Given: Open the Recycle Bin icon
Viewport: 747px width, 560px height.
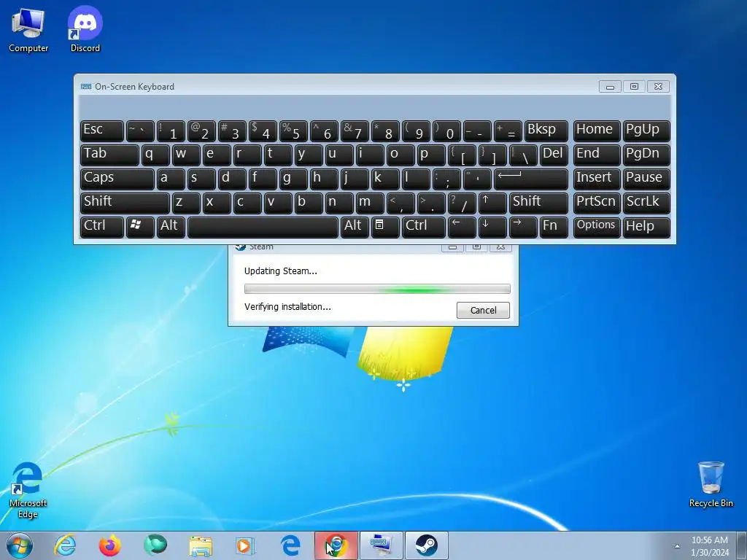Looking at the screenshot, I should coord(711,484).
